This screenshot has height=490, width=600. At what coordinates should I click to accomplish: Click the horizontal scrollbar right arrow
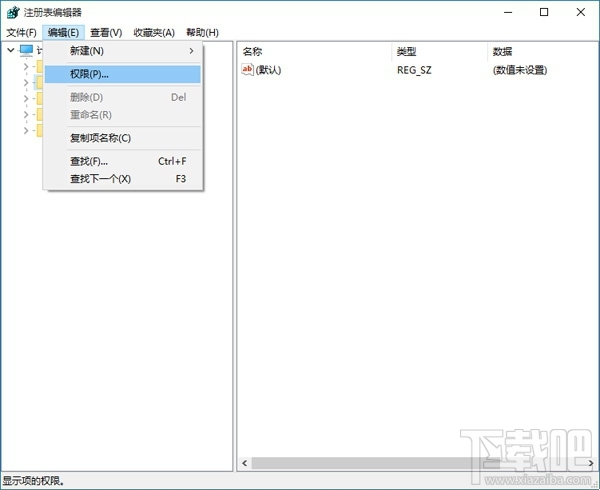click(x=591, y=463)
